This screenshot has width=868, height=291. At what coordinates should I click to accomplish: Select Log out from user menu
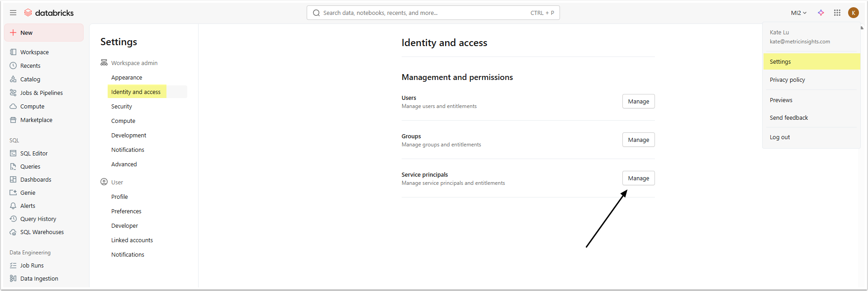point(780,137)
